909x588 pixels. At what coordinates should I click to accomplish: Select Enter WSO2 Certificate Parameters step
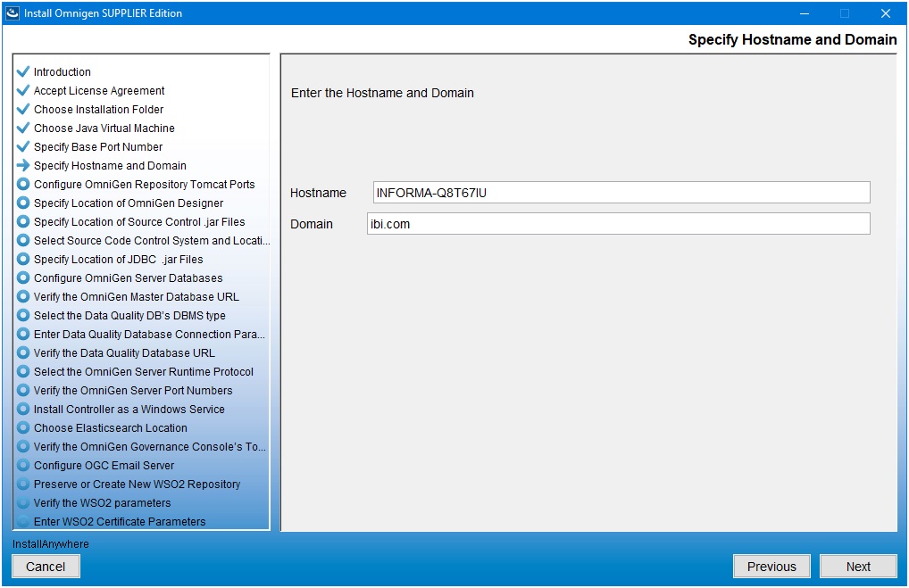coord(120,521)
